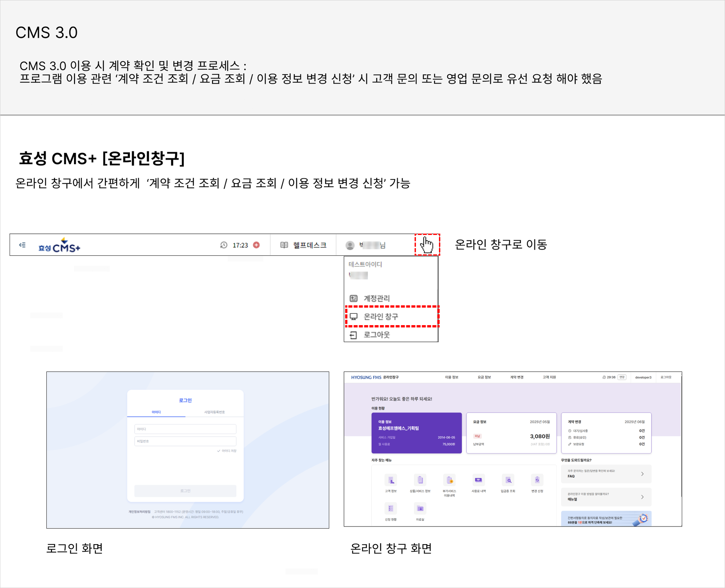The height and width of the screenshot is (588, 725).
Task: Extend session with red plus icon
Action: 257,245
